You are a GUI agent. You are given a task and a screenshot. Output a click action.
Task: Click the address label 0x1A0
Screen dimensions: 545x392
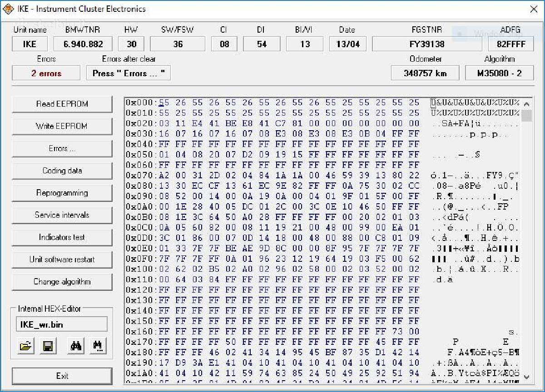click(141, 373)
